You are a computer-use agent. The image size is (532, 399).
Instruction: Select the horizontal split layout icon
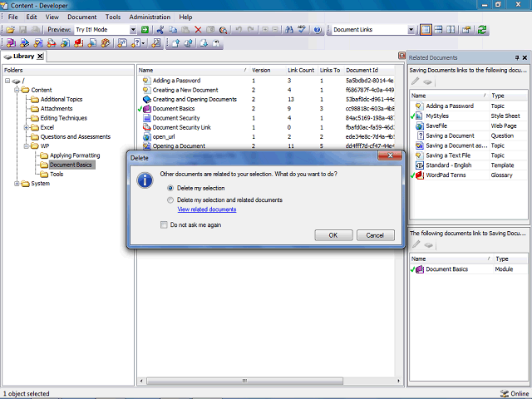[438, 30]
